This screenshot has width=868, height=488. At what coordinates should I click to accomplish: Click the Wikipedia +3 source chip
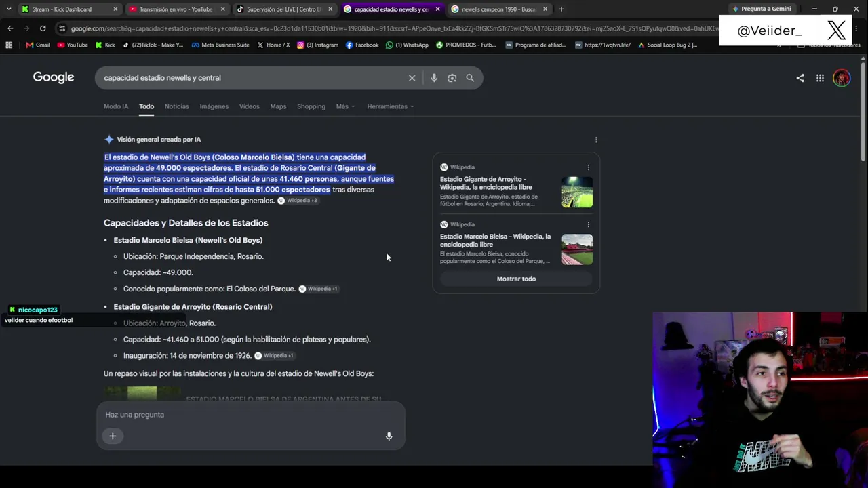click(x=298, y=201)
